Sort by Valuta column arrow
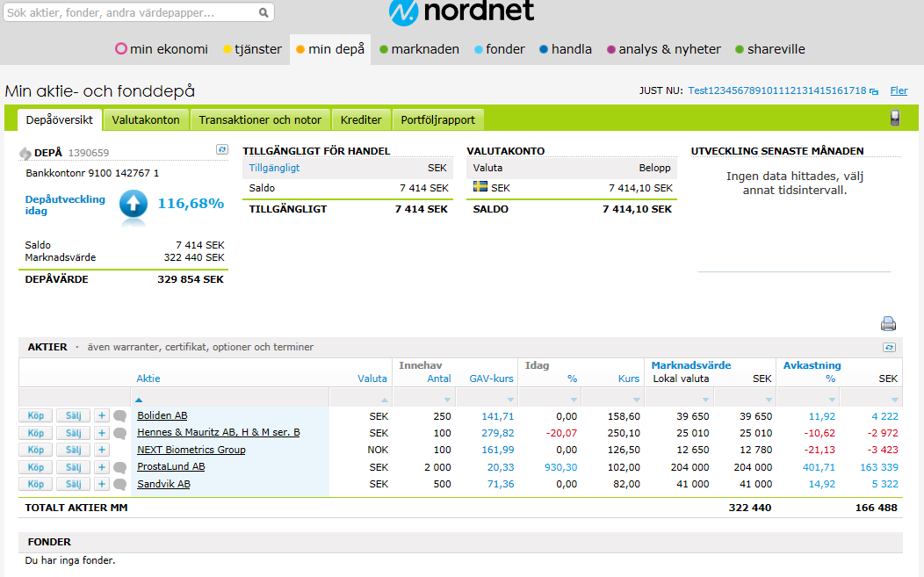Screen dimensions: 924x577 click(x=384, y=400)
